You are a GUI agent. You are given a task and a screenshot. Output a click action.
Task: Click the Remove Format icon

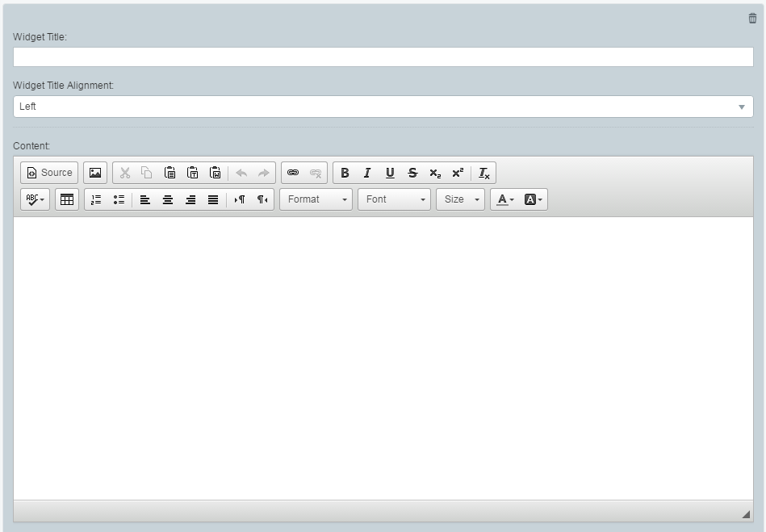click(483, 173)
